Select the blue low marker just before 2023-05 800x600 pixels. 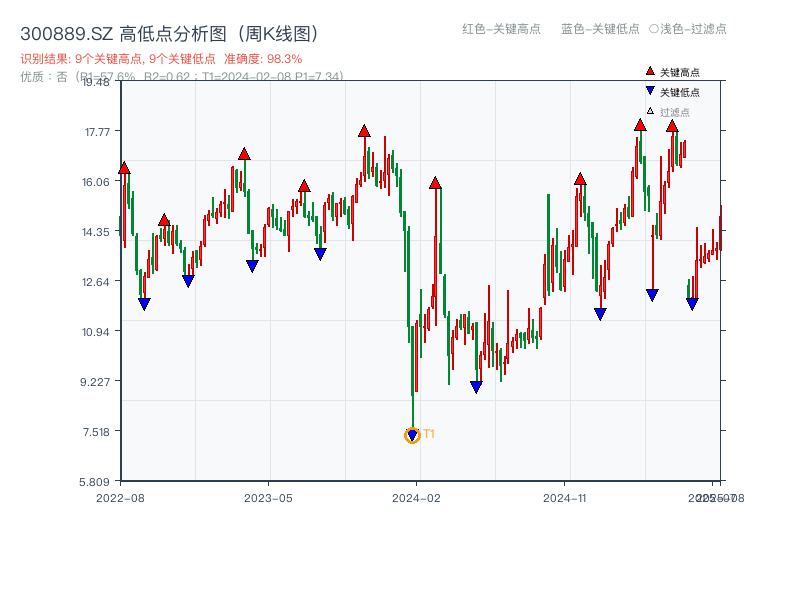252,266
